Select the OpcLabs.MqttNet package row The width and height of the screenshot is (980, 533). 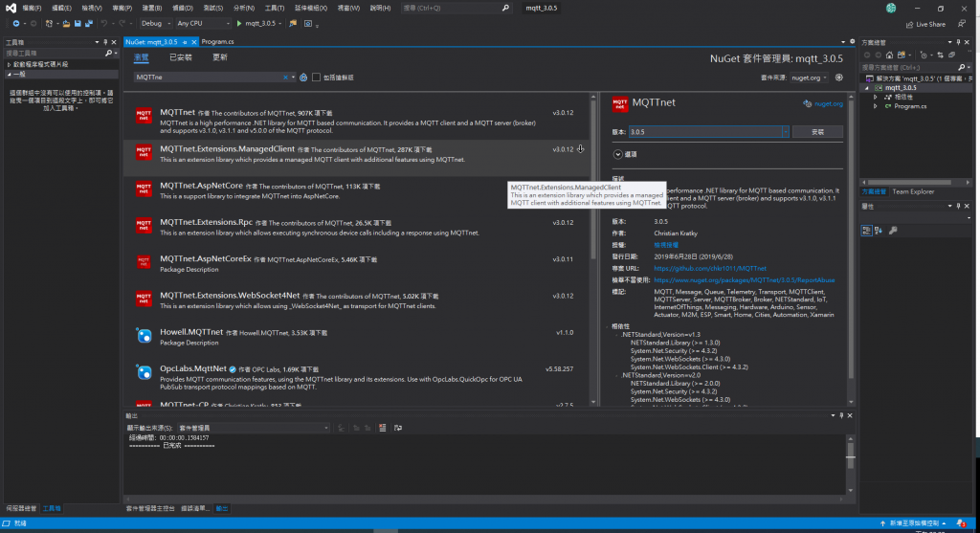(x=358, y=377)
